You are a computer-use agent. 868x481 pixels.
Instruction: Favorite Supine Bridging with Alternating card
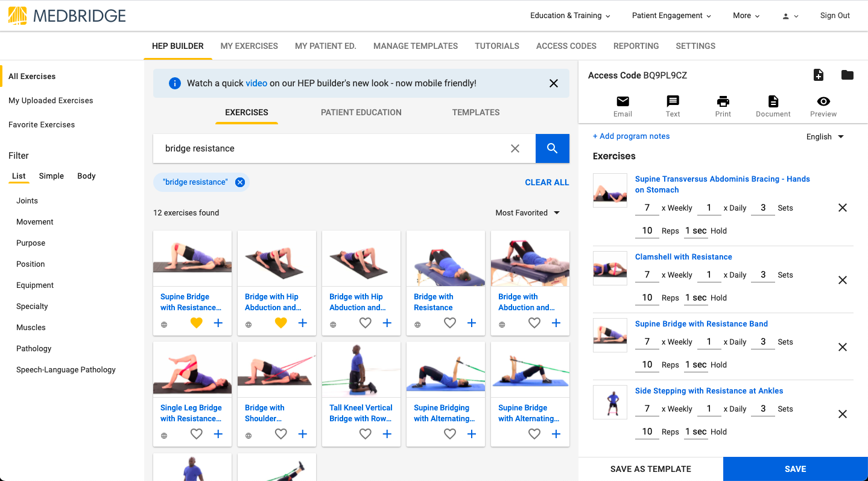click(449, 434)
